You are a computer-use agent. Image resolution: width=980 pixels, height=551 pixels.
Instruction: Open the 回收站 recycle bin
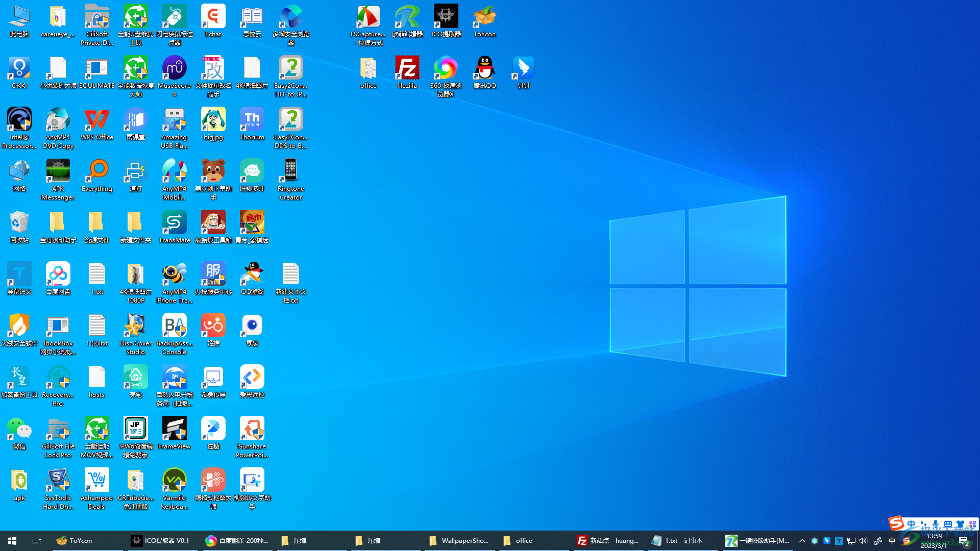pyautogui.click(x=19, y=227)
